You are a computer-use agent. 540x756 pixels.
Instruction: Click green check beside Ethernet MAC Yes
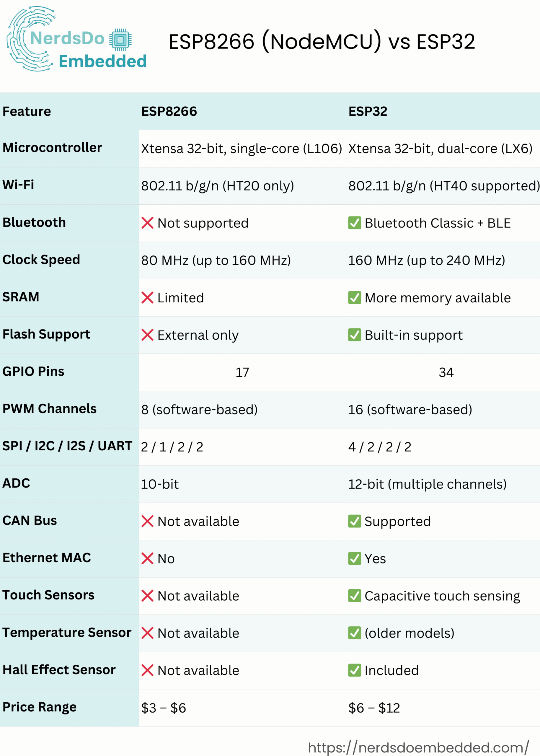point(355,558)
